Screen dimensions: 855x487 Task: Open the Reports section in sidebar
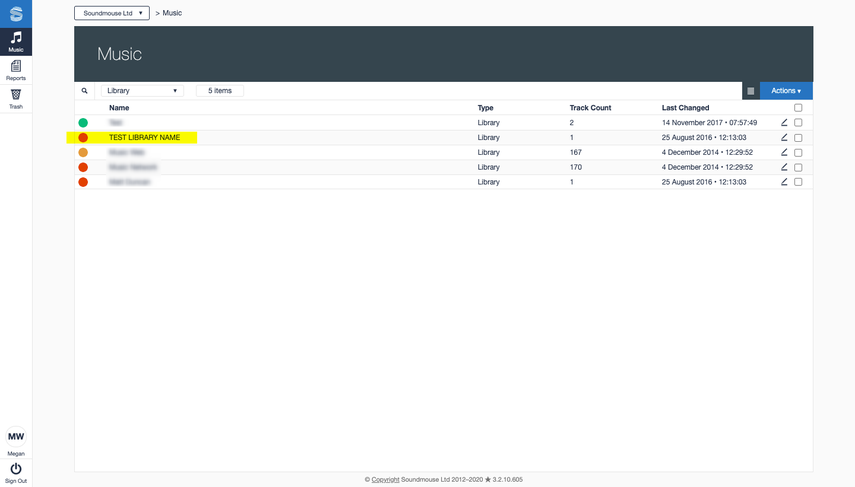(x=16, y=70)
